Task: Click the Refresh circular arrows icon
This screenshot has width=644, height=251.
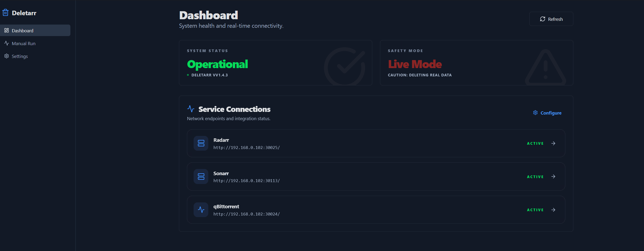Action: pos(542,19)
